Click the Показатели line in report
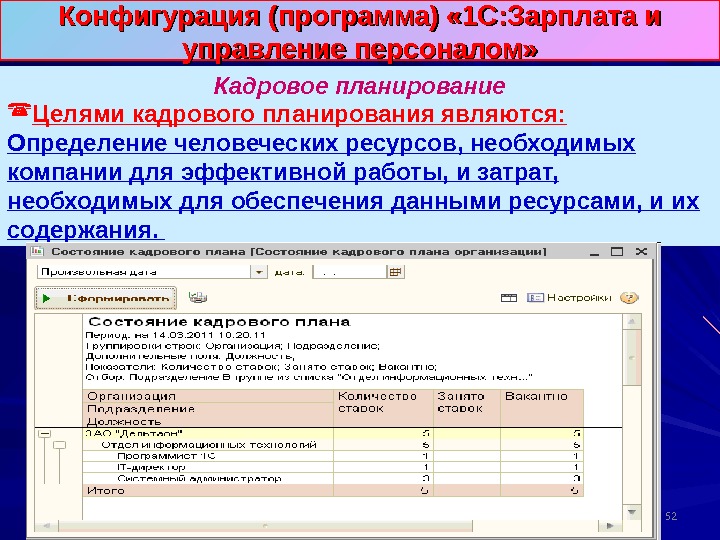Image resolution: width=720 pixels, height=540 pixels. pos(261,367)
